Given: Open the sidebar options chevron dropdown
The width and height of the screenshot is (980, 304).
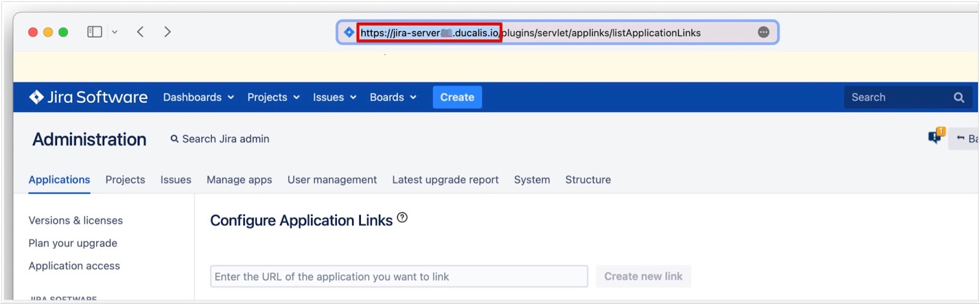Looking at the screenshot, I should pos(115,32).
